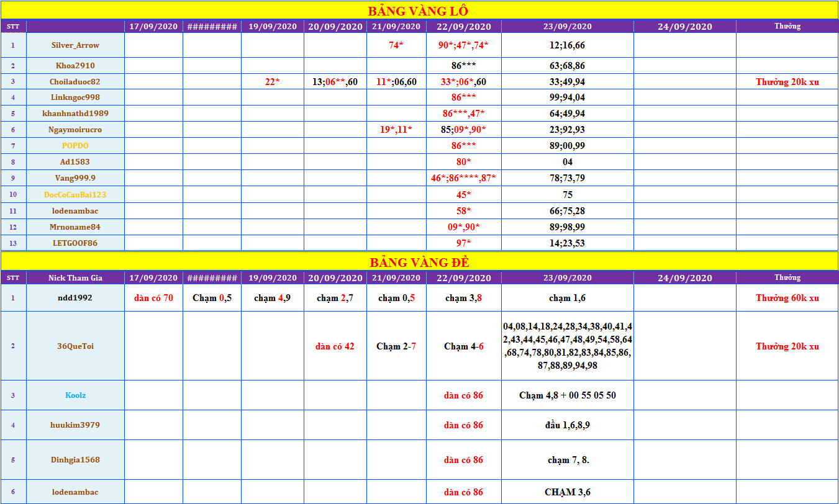The image size is (839, 504).
Task: Select the LETGOOF86 username cell
Action: [x=75, y=243]
